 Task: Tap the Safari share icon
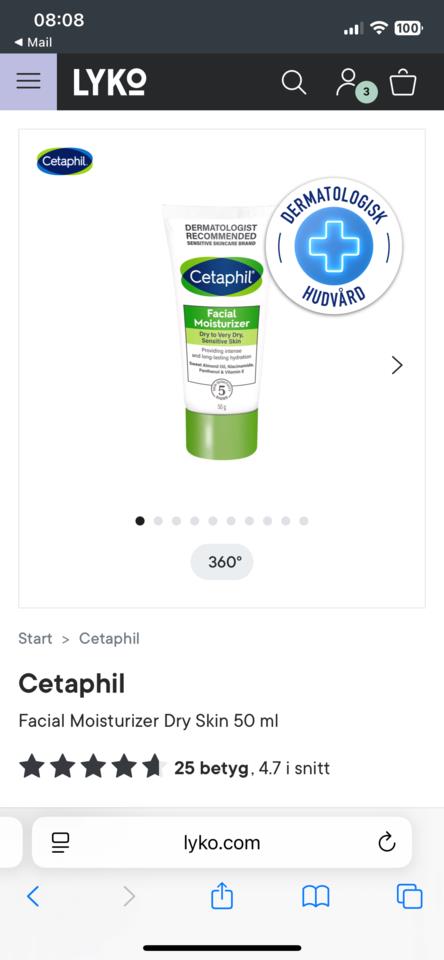coord(222,896)
